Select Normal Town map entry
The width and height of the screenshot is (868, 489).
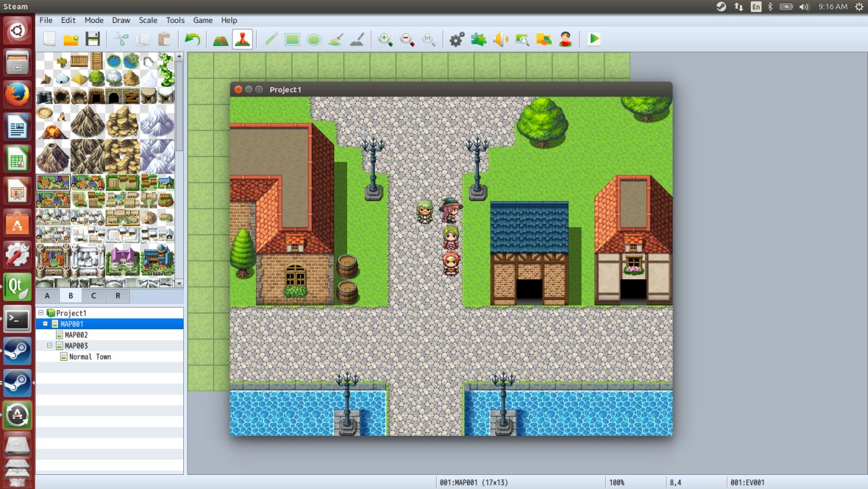(x=90, y=357)
